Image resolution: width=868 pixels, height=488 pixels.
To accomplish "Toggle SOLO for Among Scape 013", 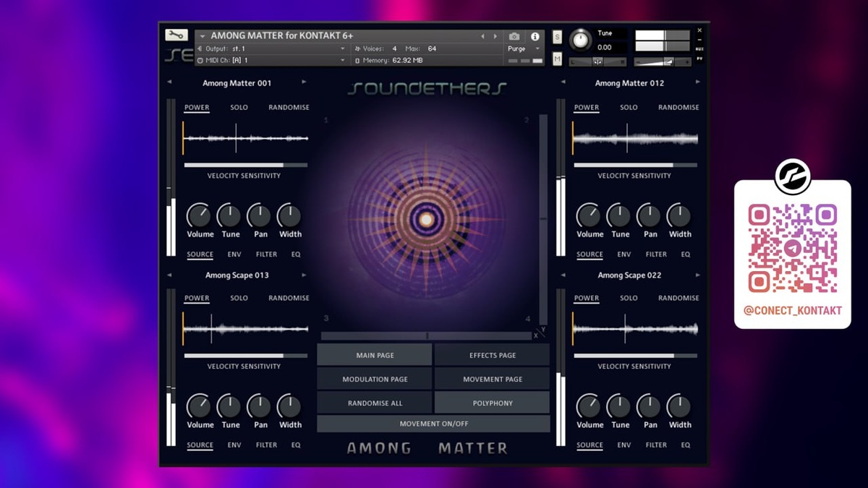I will click(239, 298).
